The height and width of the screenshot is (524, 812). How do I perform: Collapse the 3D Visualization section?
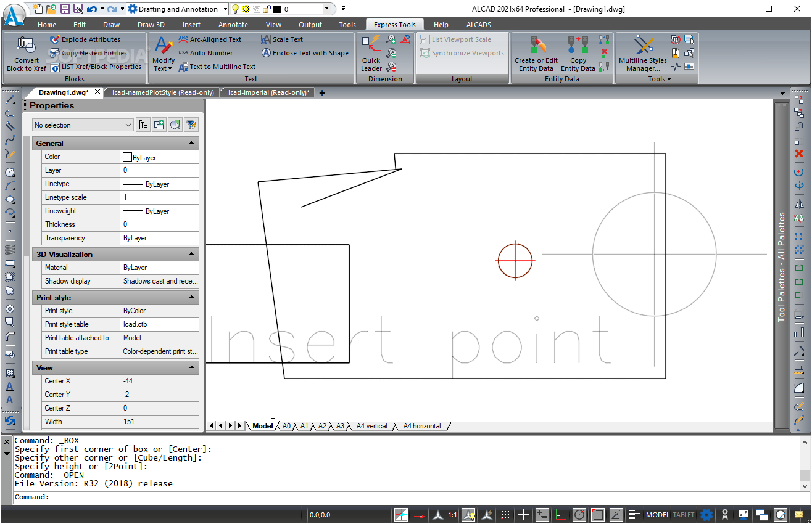192,254
